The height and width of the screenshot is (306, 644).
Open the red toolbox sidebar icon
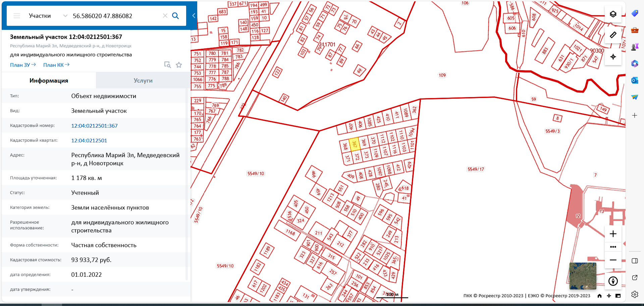coord(635,30)
